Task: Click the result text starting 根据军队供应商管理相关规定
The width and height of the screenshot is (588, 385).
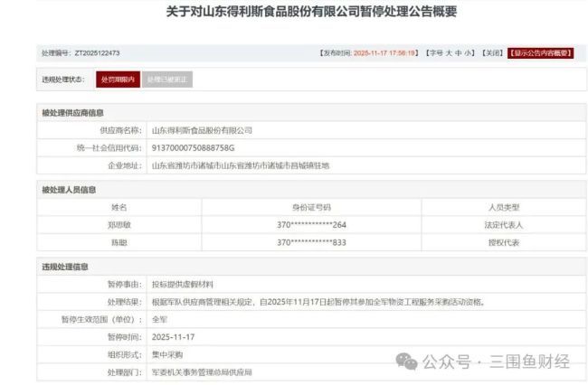Action: pos(318,302)
